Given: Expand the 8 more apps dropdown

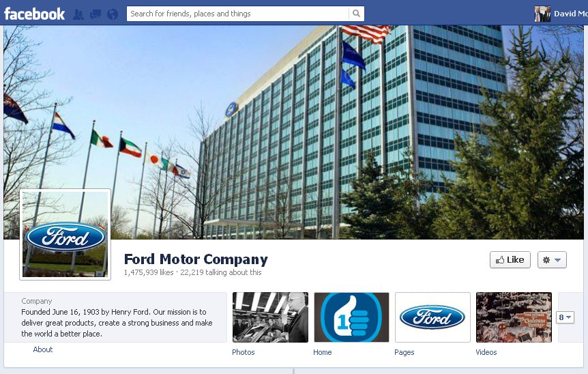Looking at the screenshot, I should 565,317.
